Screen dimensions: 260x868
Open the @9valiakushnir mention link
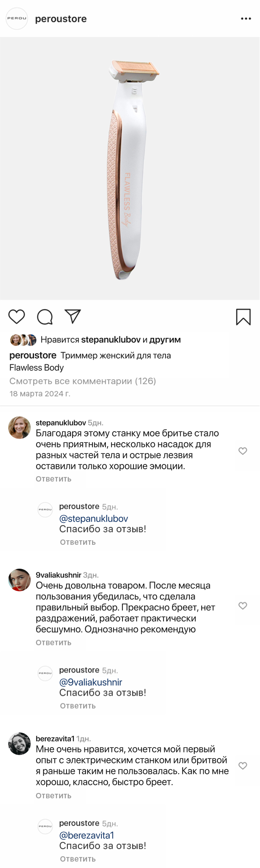[x=91, y=682]
